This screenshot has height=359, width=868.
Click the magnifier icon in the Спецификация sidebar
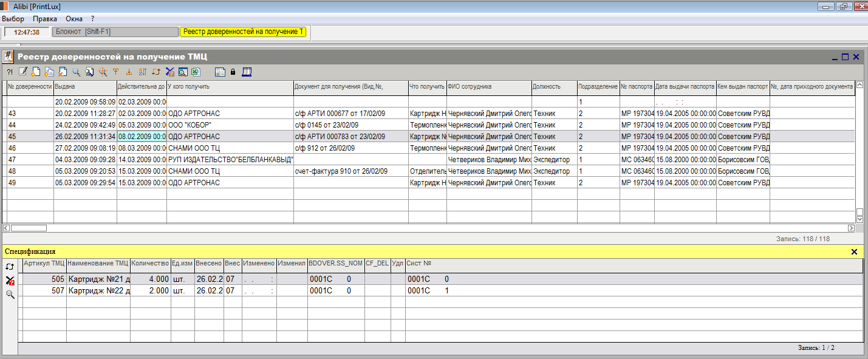pos(10,295)
